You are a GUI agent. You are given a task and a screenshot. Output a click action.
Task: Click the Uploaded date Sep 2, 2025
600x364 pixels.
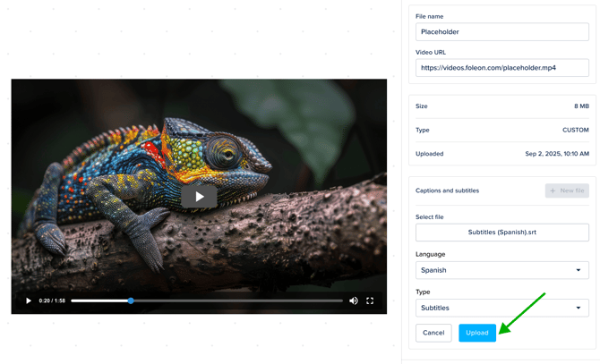556,154
